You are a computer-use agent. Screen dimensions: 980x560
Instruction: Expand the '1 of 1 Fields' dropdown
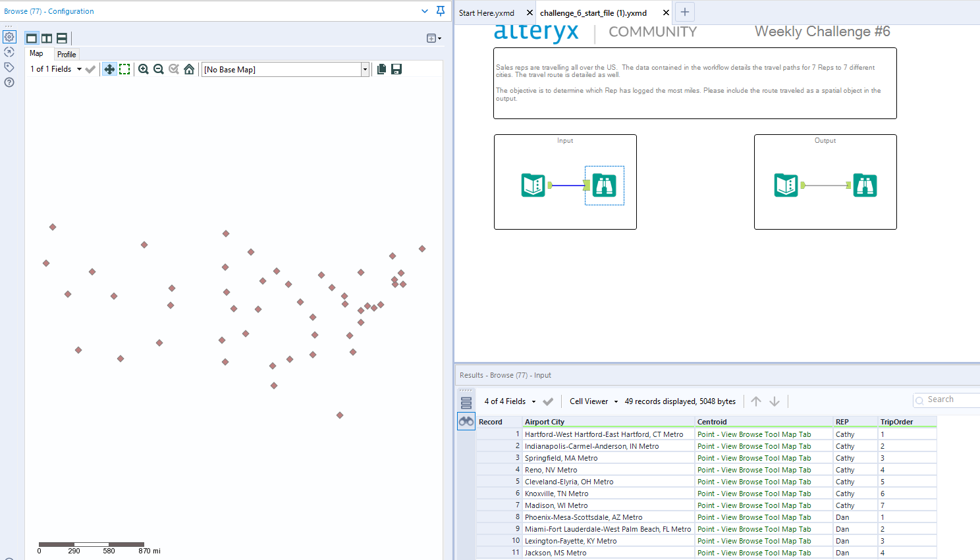(x=79, y=69)
